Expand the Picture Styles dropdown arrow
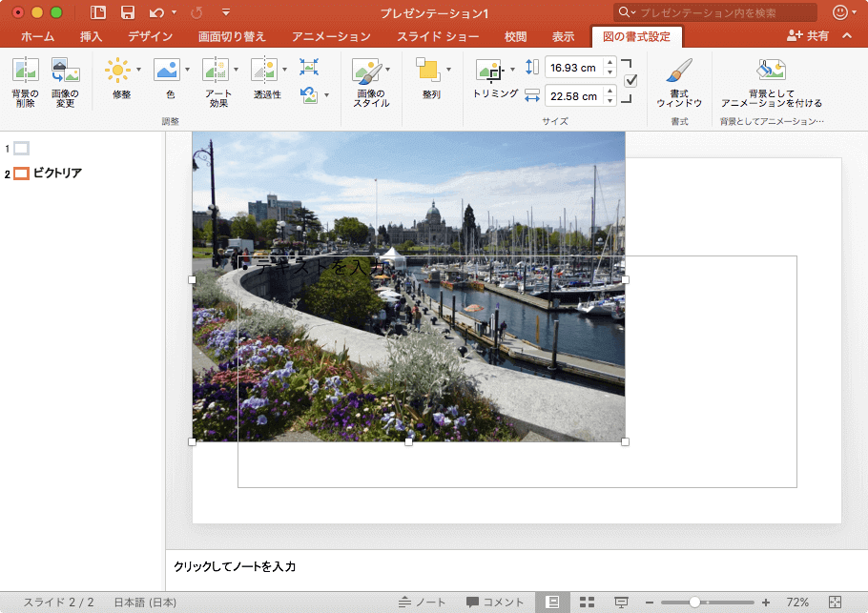 pos(387,70)
